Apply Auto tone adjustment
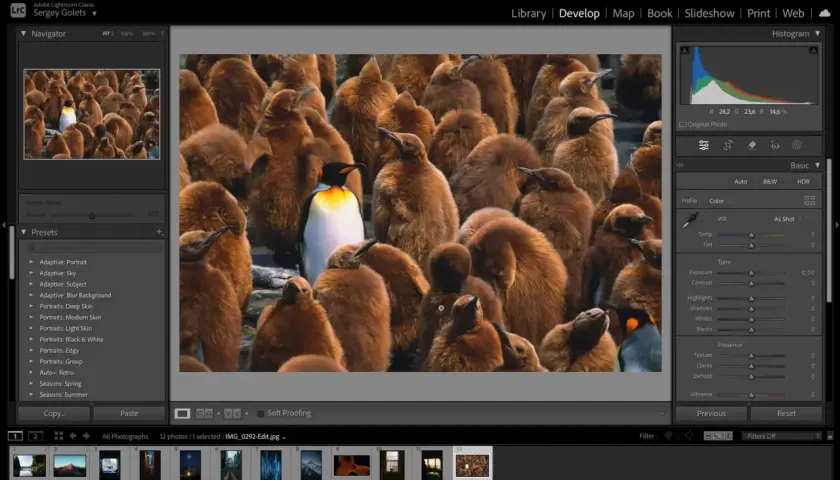This screenshot has height=480, width=840. click(x=740, y=182)
